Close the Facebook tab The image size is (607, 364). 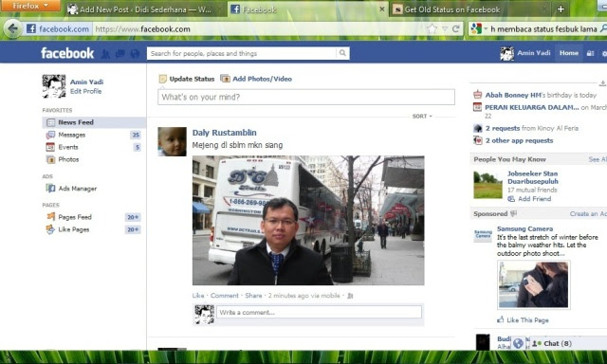(x=381, y=9)
